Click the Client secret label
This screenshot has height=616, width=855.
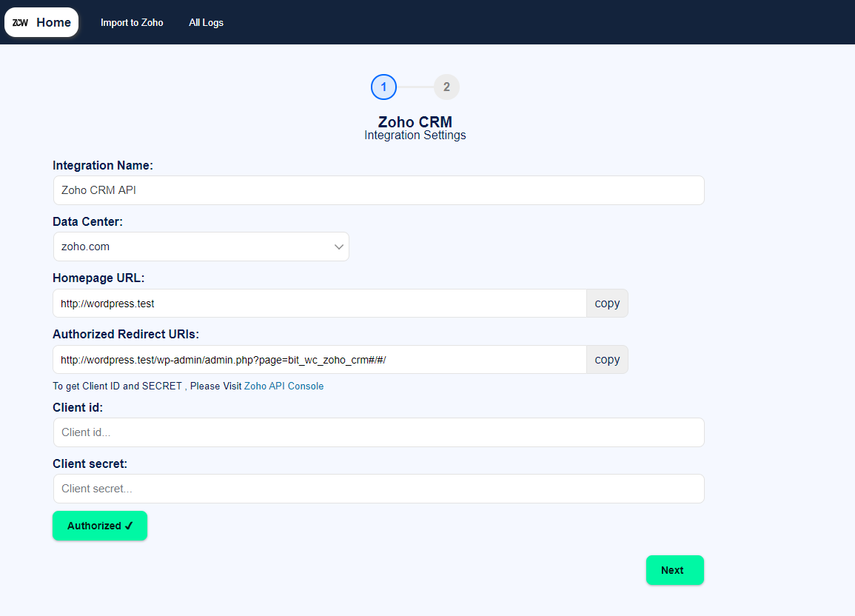[x=90, y=464]
